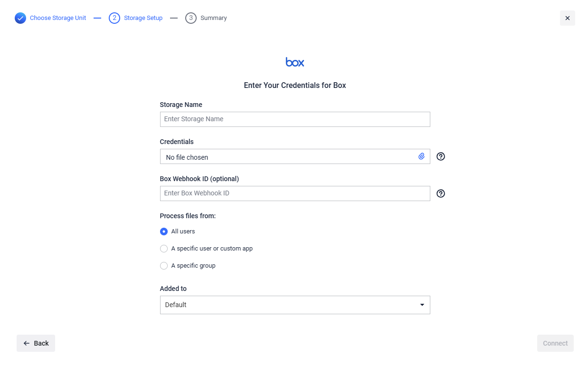Select the All users radio option
This screenshot has height=367, width=588.
pos(164,232)
